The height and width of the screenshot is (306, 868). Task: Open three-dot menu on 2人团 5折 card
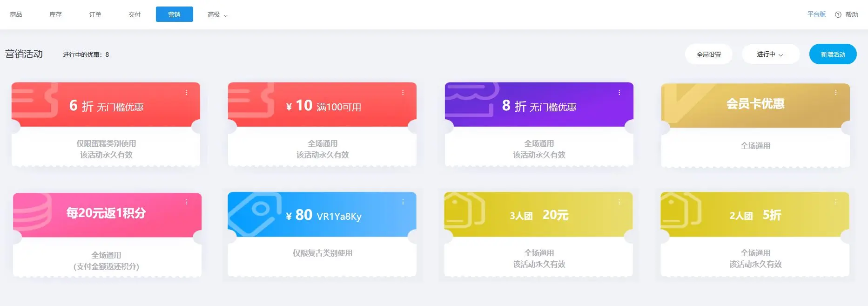[x=836, y=202]
